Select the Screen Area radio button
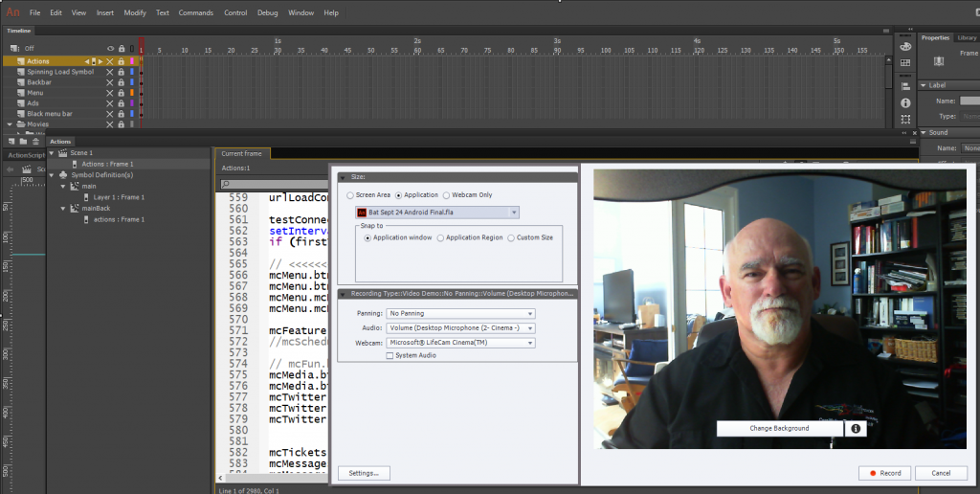This screenshot has width=980, height=494. [x=350, y=195]
